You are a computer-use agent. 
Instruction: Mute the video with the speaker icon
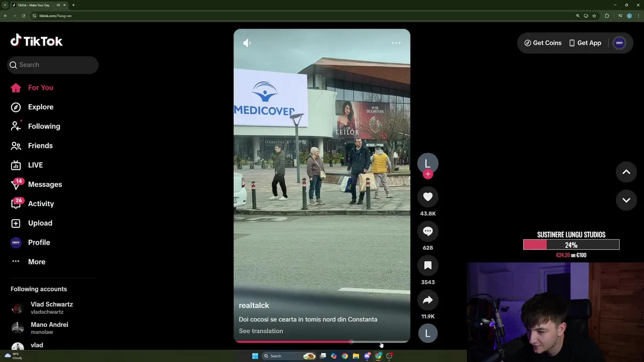pos(247,43)
